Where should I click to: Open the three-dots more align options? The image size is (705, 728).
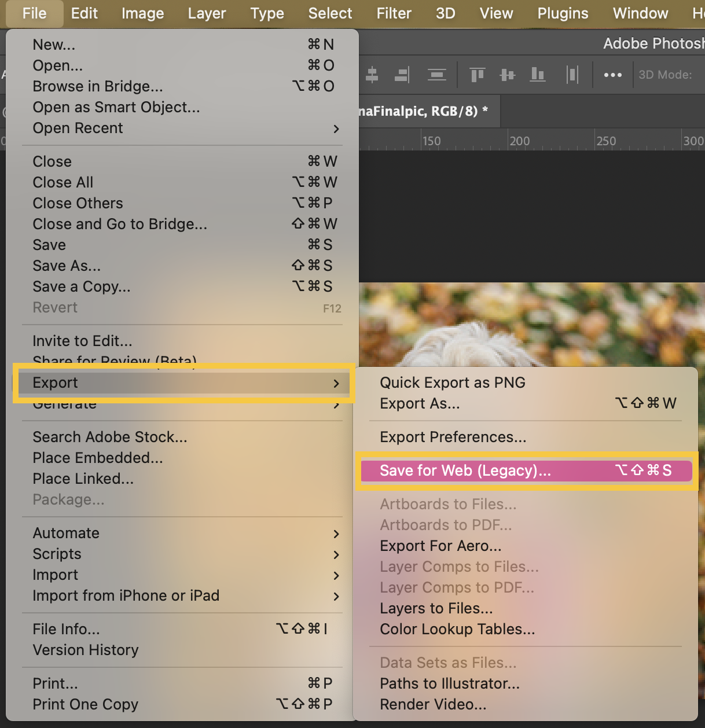click(x=612, y=75)
